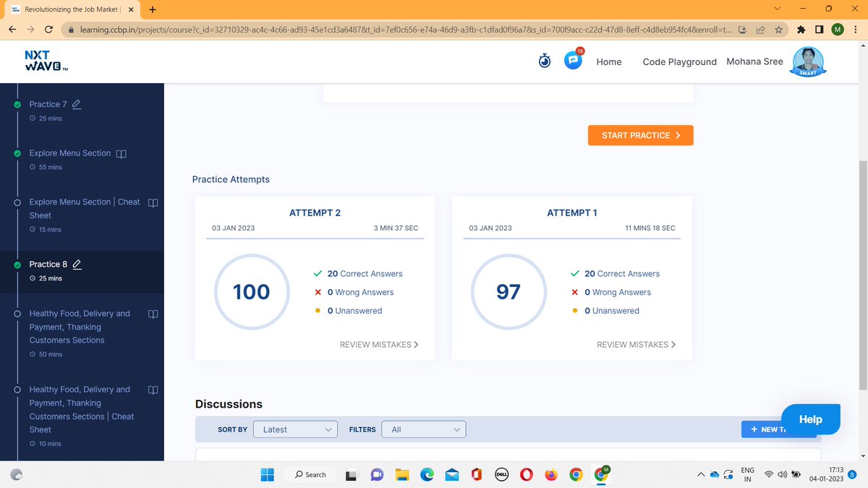
Task: Click the 3 MIN 37 SEC duration text
Action: (x=396, y=228)
